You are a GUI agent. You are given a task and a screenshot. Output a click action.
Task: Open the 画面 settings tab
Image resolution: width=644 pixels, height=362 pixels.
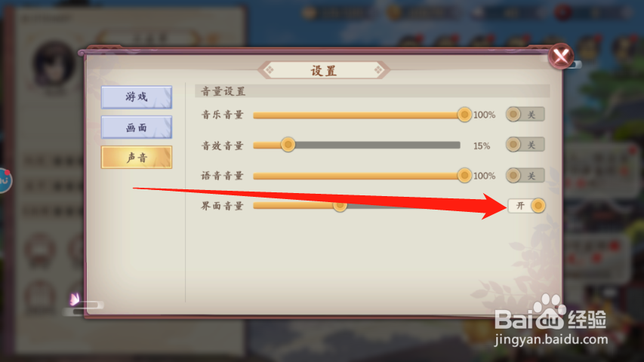point(137,127)
